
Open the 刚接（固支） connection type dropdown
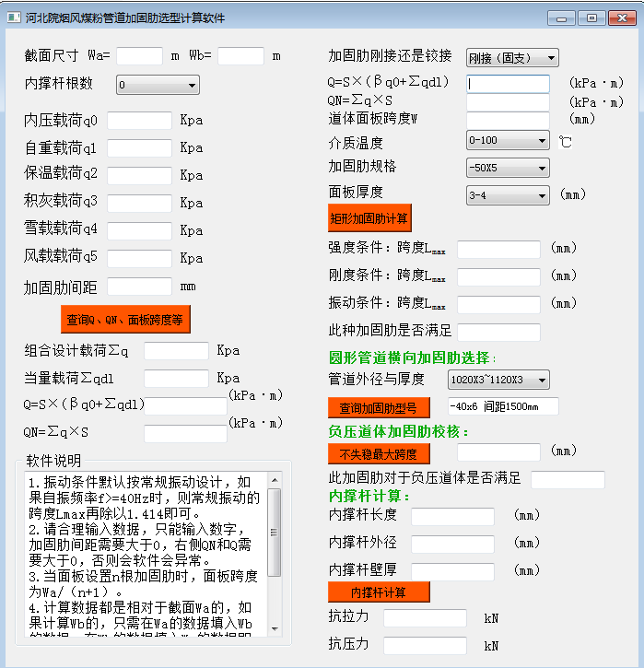tap(512, 57)
